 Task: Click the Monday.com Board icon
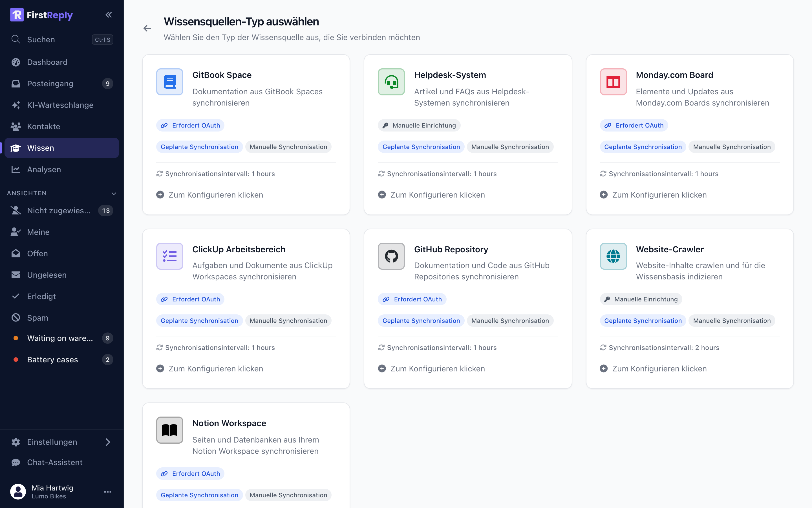613,82
